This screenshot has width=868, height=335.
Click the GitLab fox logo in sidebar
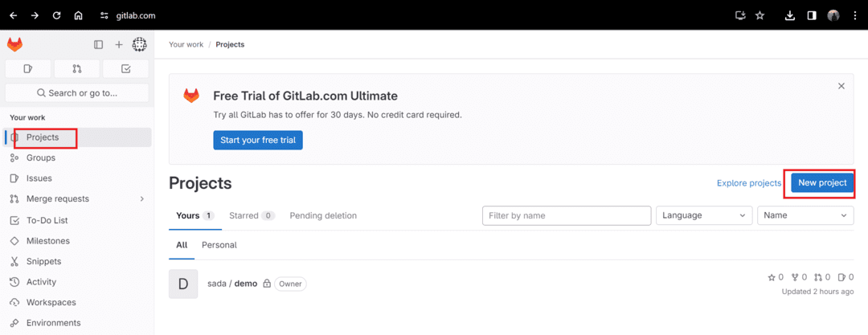[15, 44]
